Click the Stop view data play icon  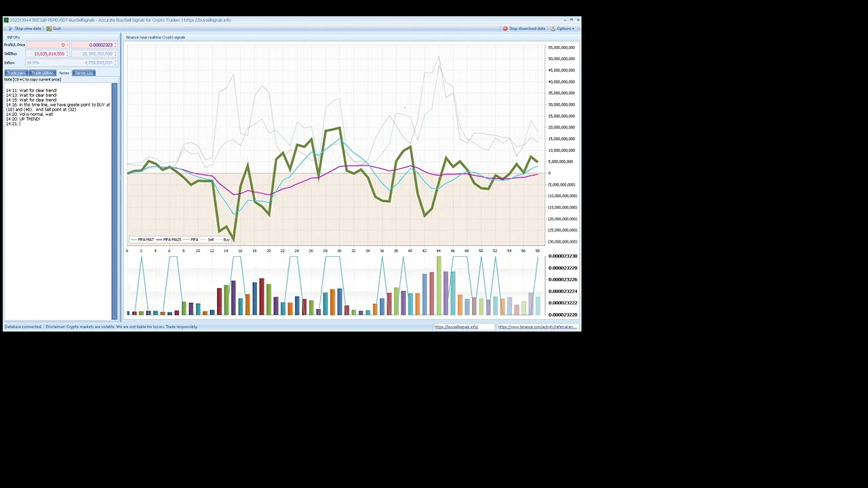(10, 28)
